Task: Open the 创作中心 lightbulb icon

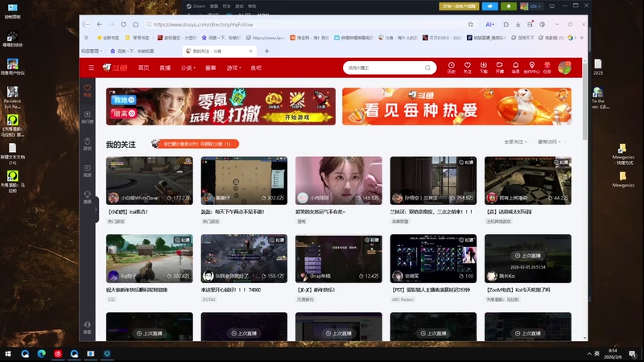Action: coord(531,68)
